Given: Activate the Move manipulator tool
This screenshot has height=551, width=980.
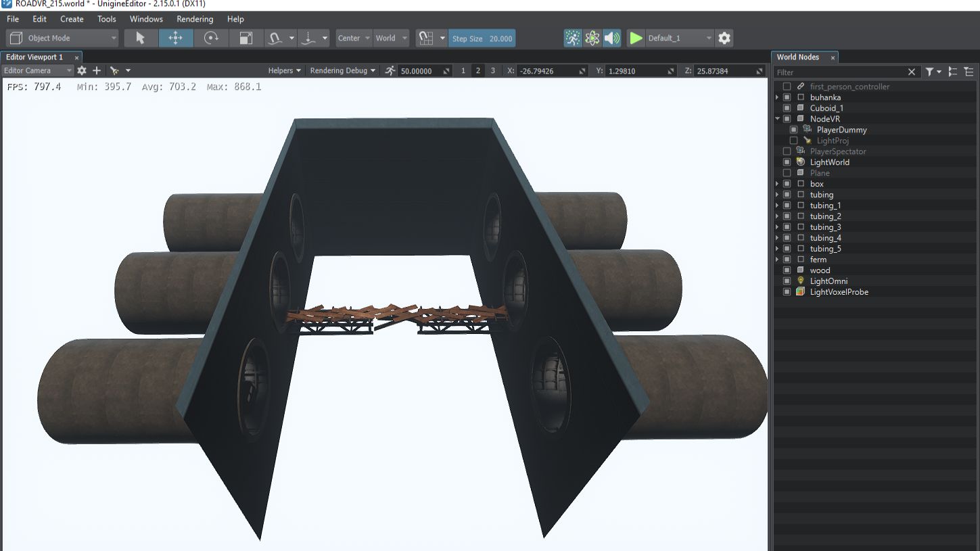Looking at the screenshot, I should (176, 38).
